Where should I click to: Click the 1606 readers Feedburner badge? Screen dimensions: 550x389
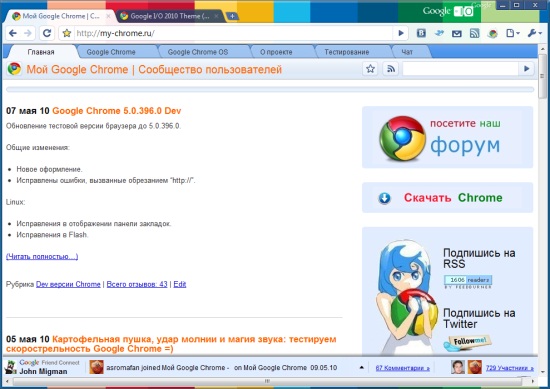point(468,281)
